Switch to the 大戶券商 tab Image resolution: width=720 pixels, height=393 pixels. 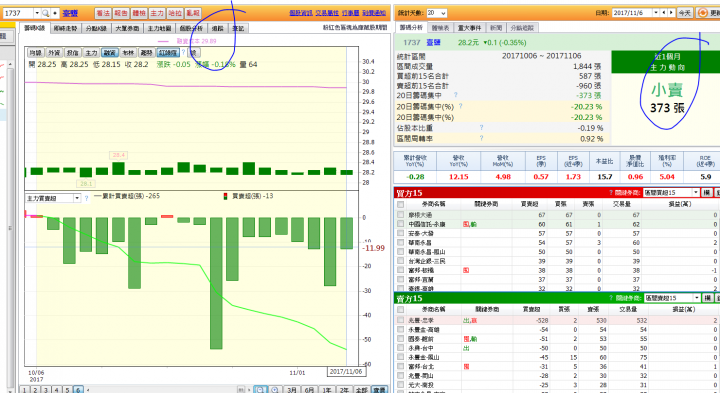pos(127,28)
